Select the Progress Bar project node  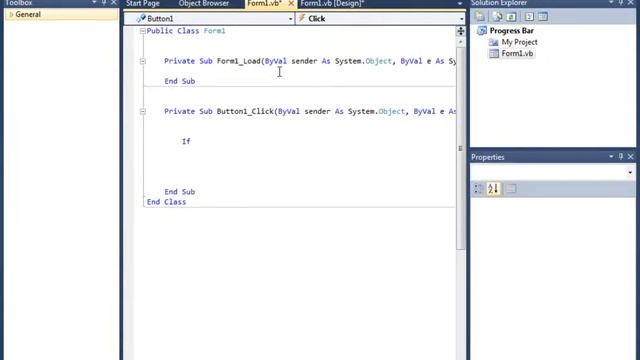click(511, 31)
